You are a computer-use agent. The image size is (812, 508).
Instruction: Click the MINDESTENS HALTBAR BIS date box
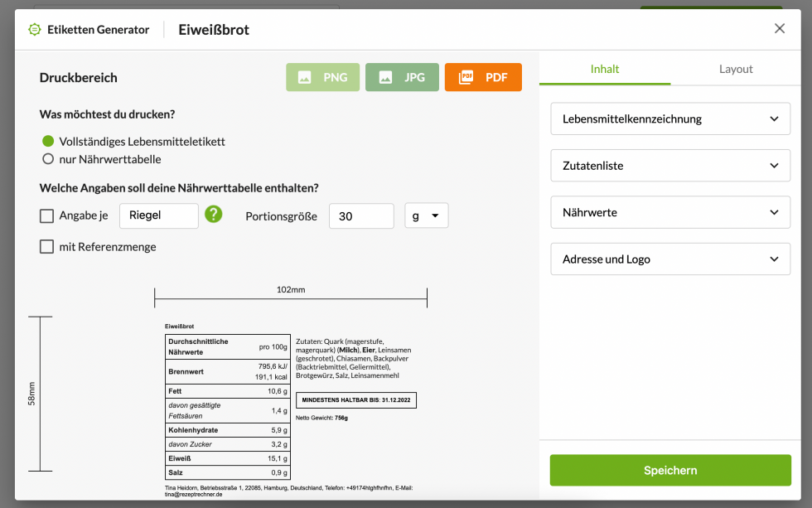pyautogui.click(x=356, y=400)
